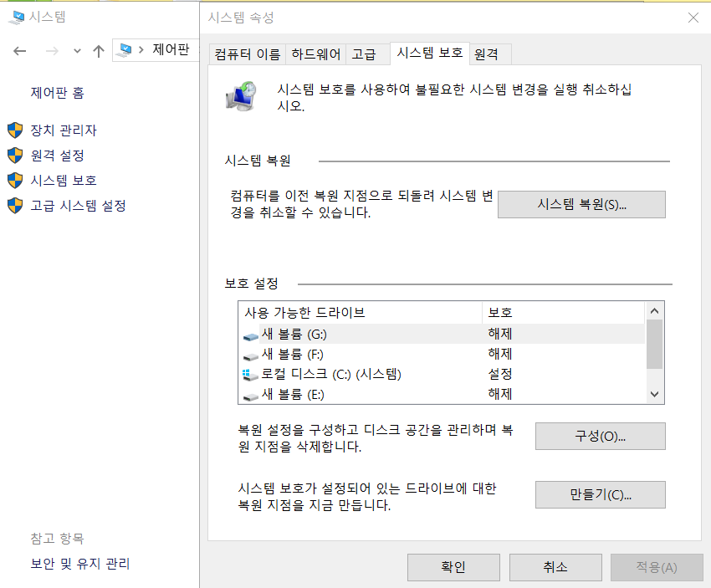Click the system protection monitor icon in dialog

tap(243, 96)
